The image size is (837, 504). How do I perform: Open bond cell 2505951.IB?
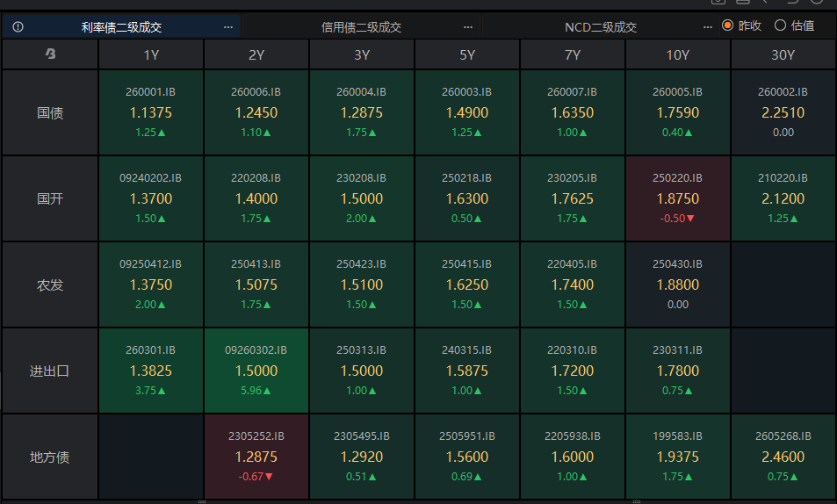coord(467,457)
